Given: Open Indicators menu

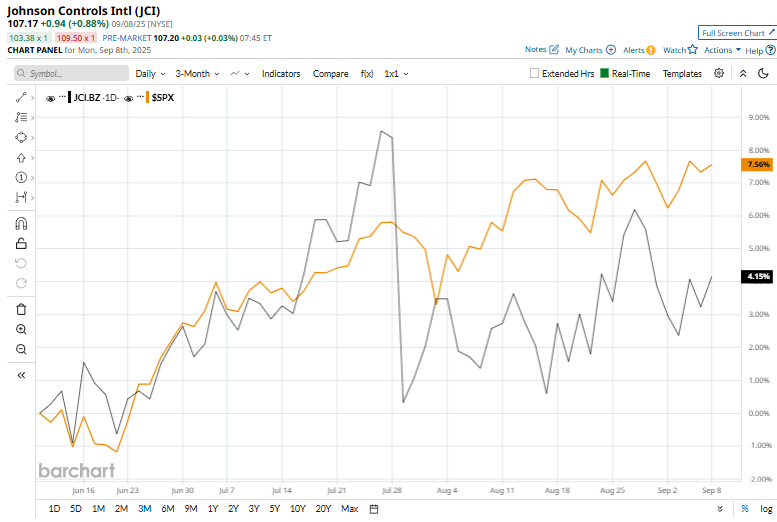Looking at the screenshot, I should point(281,74).
